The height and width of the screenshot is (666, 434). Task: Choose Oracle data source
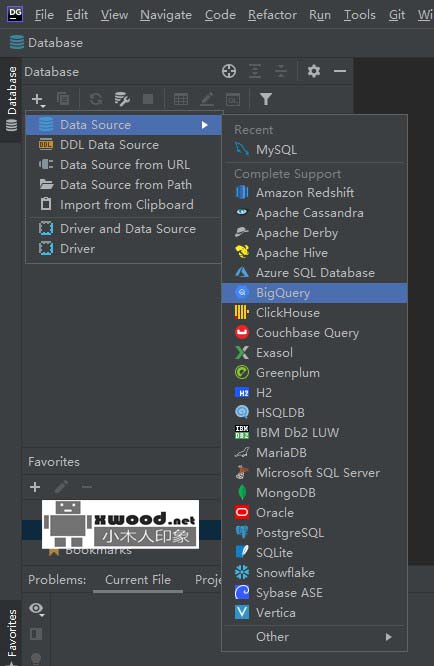314,512
